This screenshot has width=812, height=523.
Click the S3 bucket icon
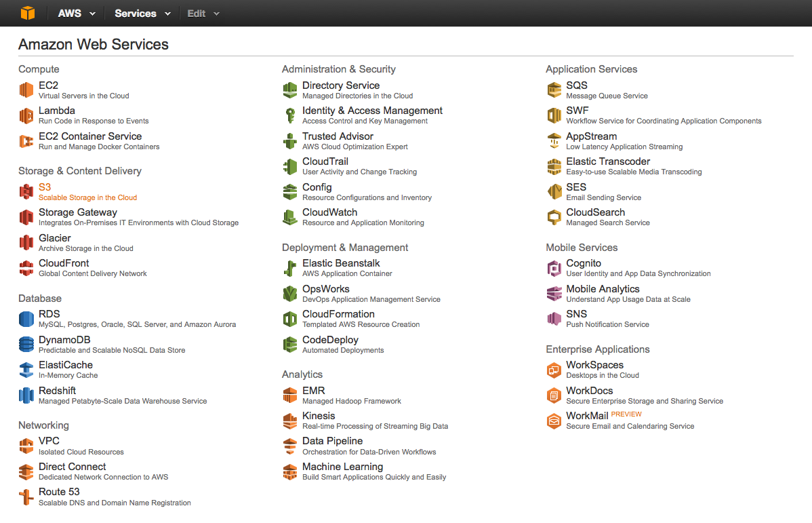point(26,192)
